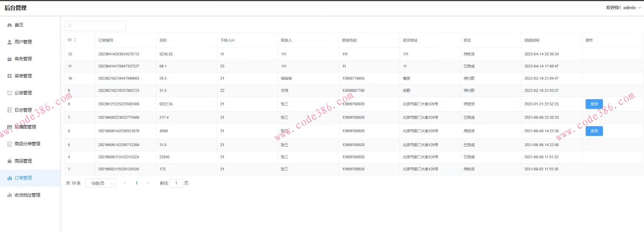The width and height of the screenshot is (644, 232).
Task: Click total price 22845
Action: (x=165, y=157)
